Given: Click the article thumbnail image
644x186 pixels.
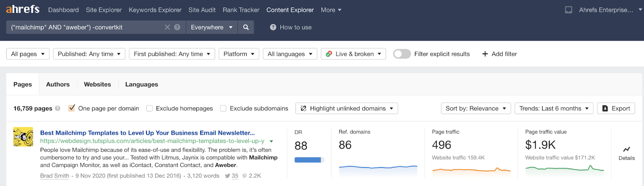Looking at the screenshot, I should [23, 137].
